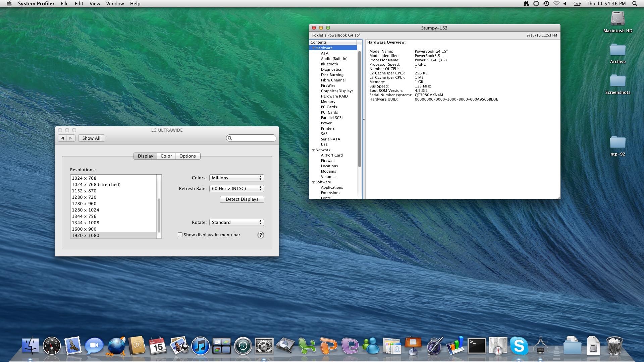Image resolution: width=644 pixels, height=362 pixels.
Task: Open Time Machine from the Dock
Action: [x=243, y=346]
